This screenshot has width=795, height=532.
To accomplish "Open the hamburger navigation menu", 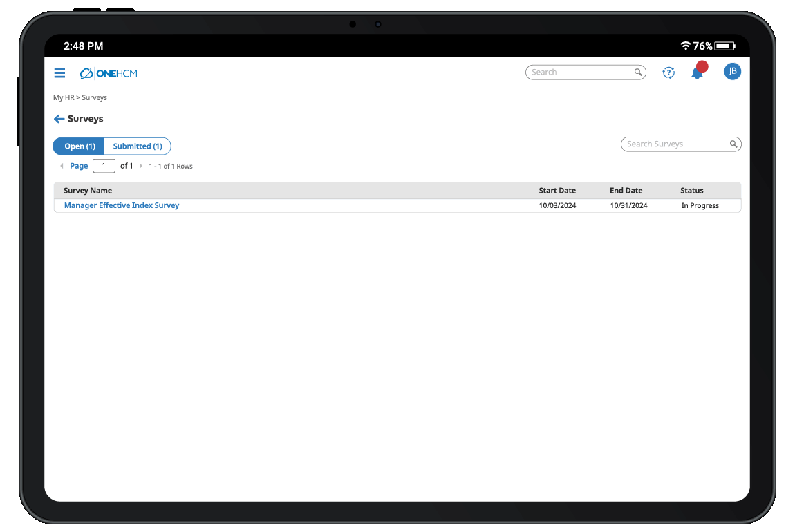I will pyautogui.click(x=59, y=73).
